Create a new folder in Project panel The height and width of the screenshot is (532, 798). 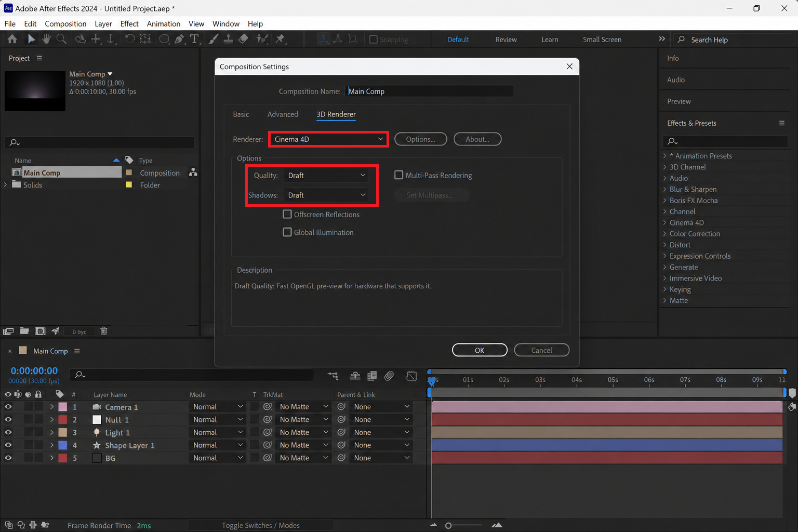click(24, 331)
